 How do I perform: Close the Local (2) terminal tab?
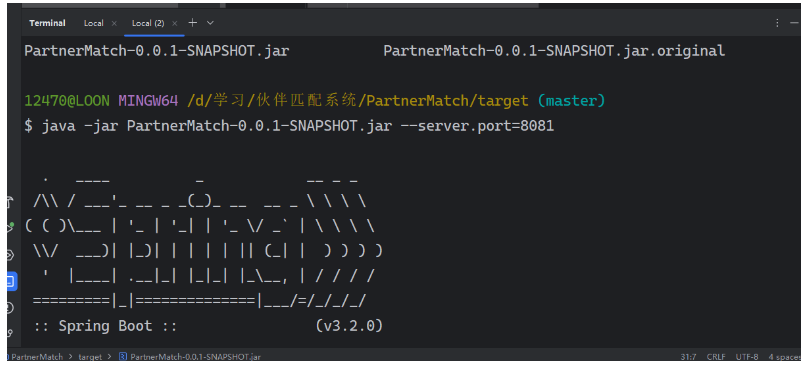tap(175, 23)
